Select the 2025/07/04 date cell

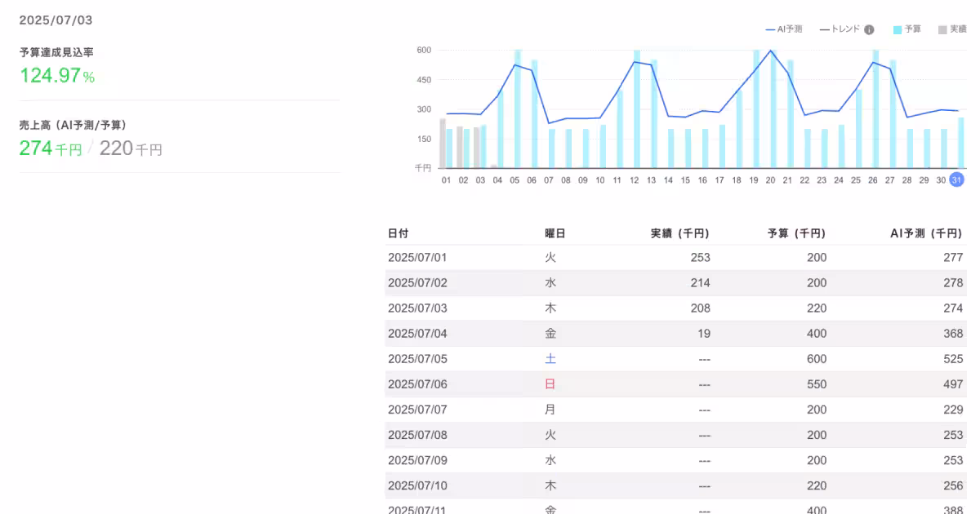pos(417,334)
